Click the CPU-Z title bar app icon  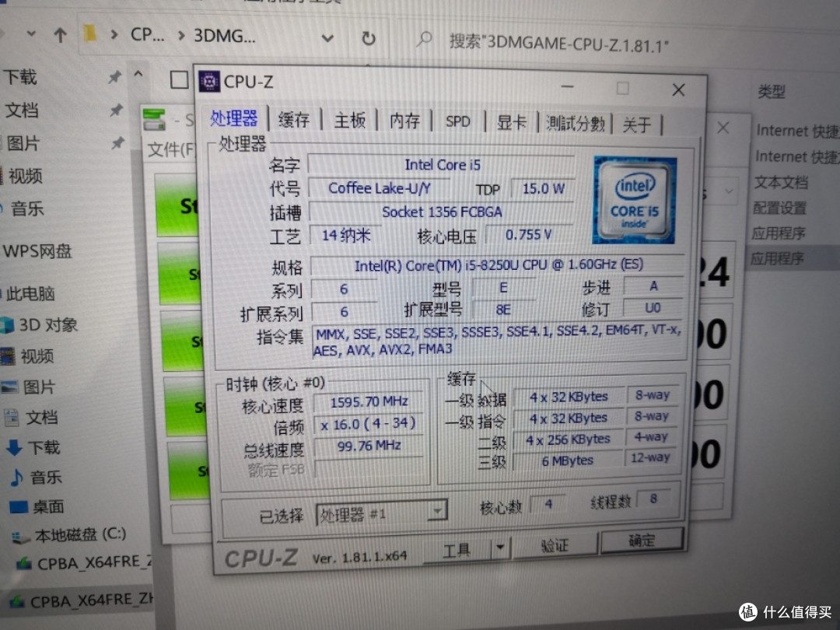tap(209, 82)
